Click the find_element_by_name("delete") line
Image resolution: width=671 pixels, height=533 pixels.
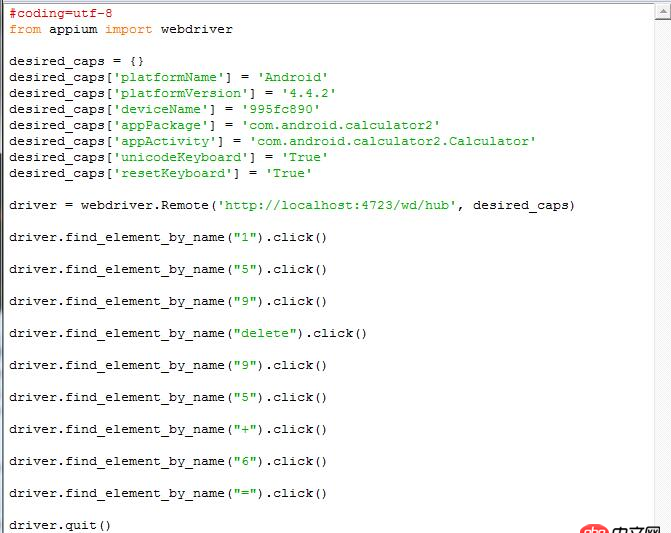tap(188, 334)
